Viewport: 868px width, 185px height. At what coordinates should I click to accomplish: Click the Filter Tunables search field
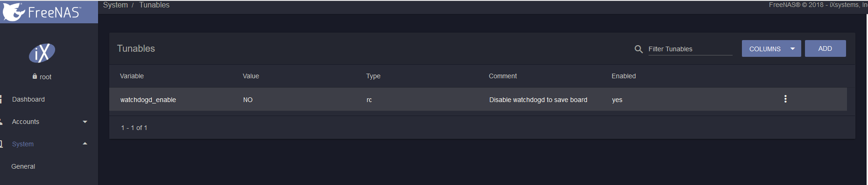click(690, 49)
